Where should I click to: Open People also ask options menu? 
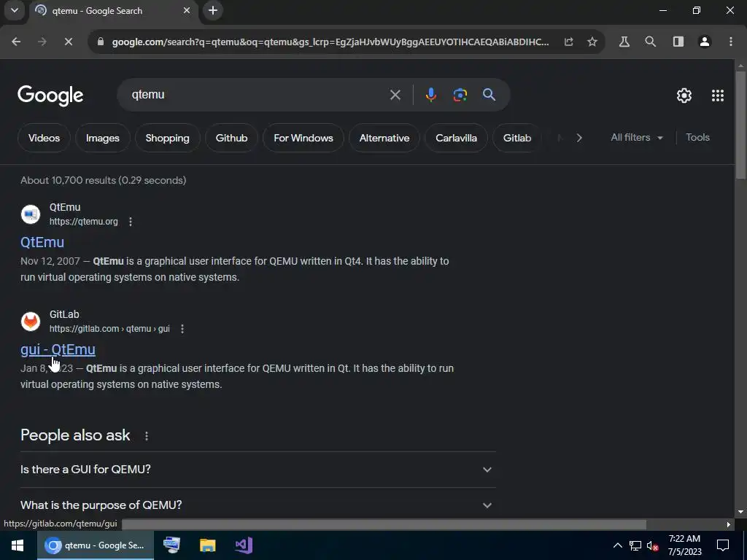146,436
